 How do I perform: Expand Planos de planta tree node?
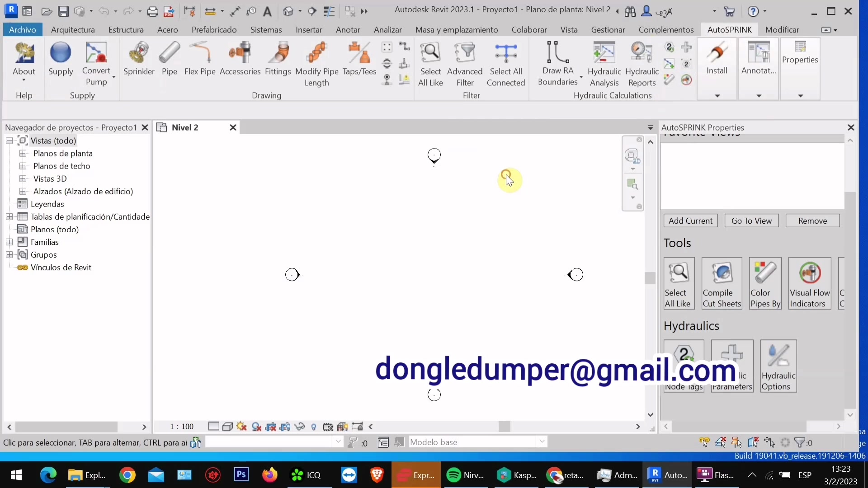point(23,153)
